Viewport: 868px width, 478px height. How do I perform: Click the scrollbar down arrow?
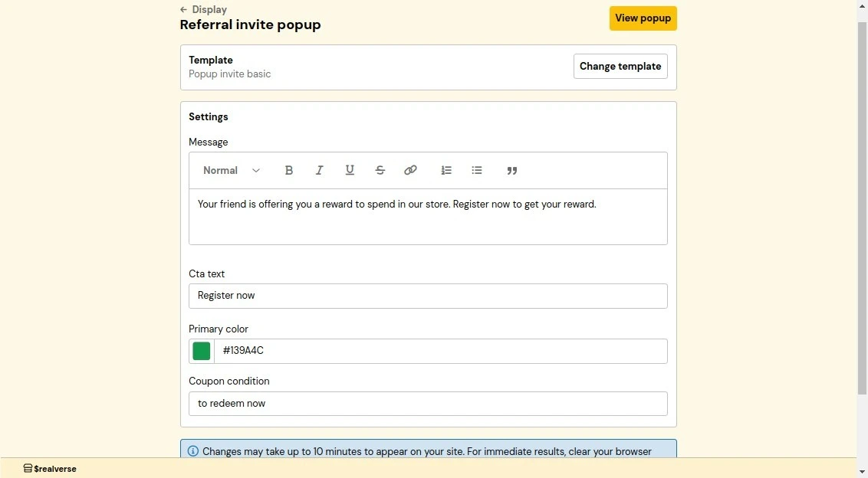pyautogui.click(x=862, y=472)
